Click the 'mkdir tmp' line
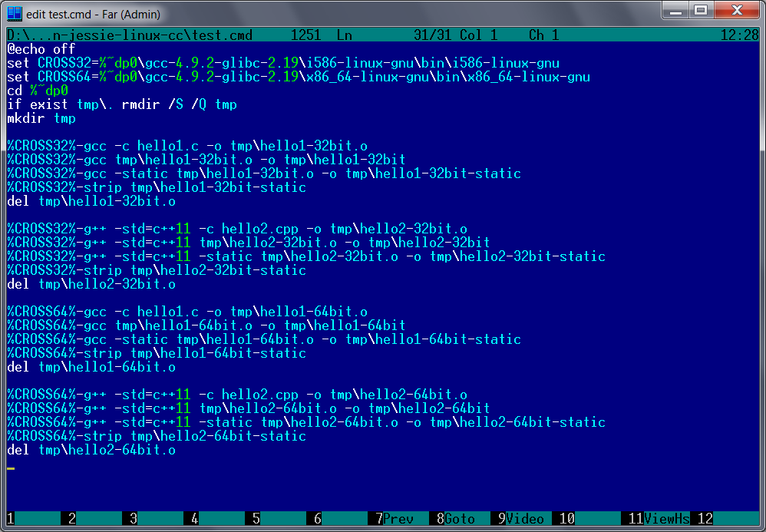 41,118
